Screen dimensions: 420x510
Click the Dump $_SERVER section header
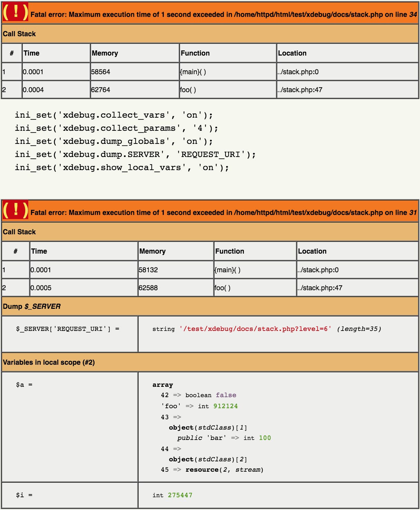tap(210, 306)
